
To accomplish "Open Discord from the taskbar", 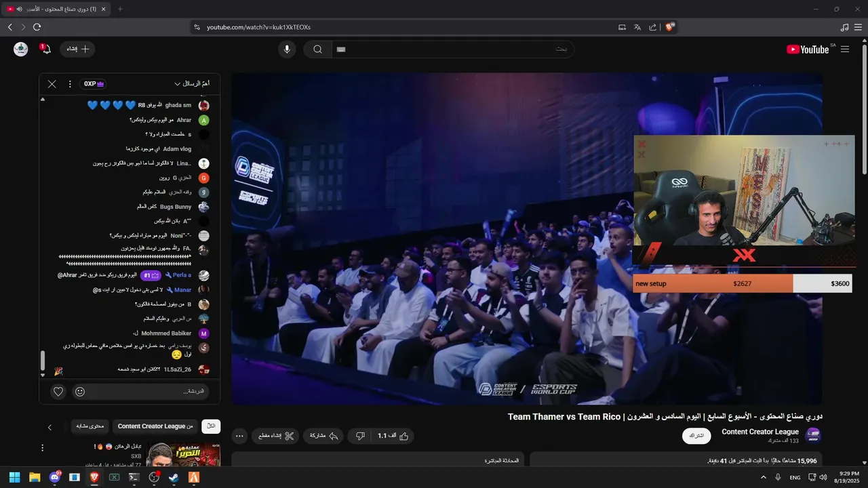I will [x=54, y=477].
